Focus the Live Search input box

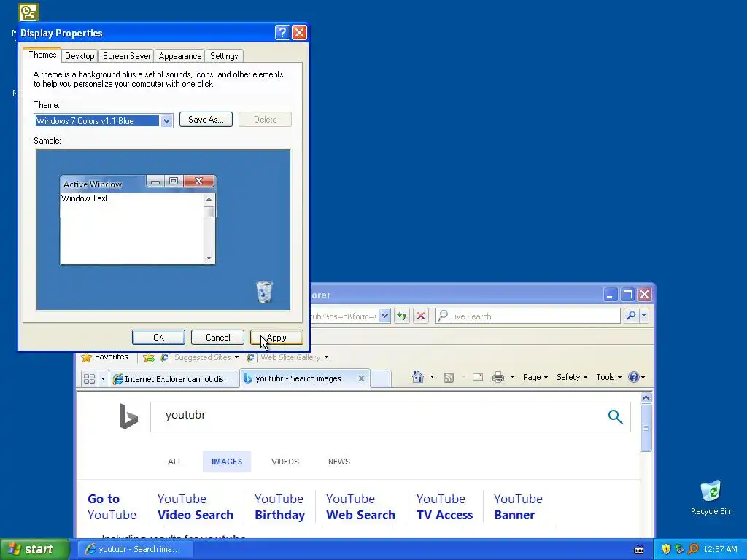[528, 316]
